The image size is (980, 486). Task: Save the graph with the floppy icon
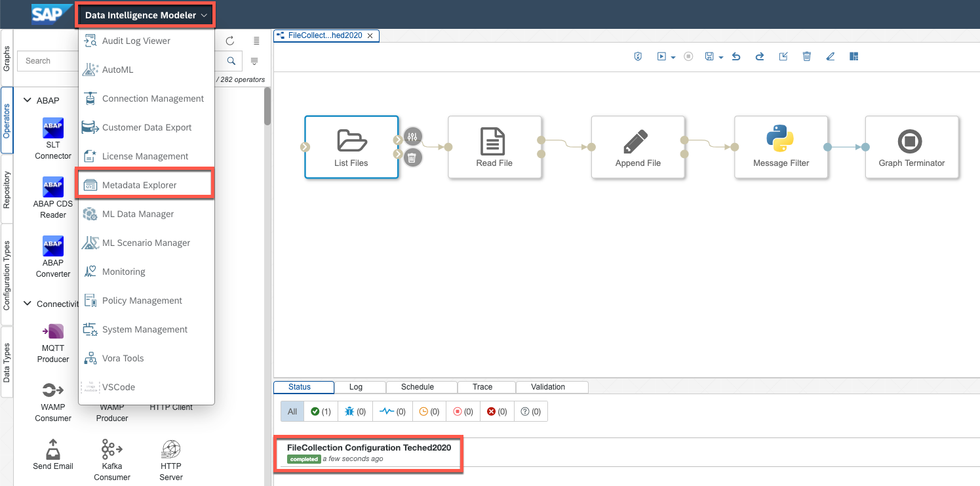pyautogui.click(x=709, y=57)
